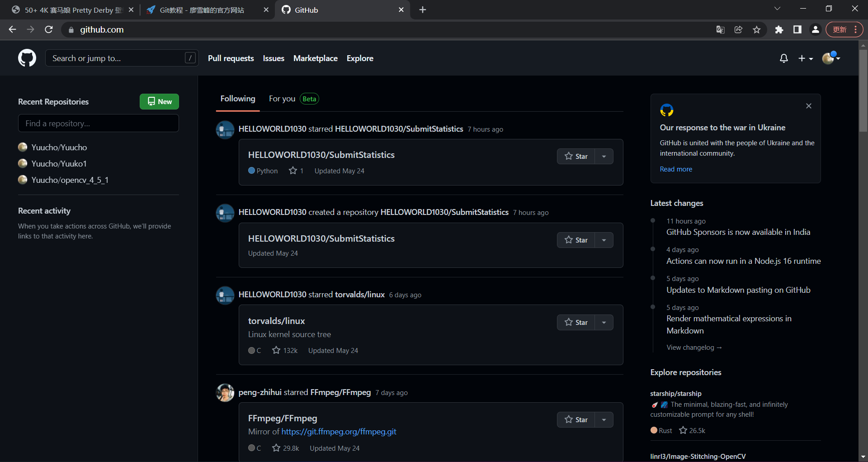
Task: Click the github.com address bar
Action: click(389, 29)
